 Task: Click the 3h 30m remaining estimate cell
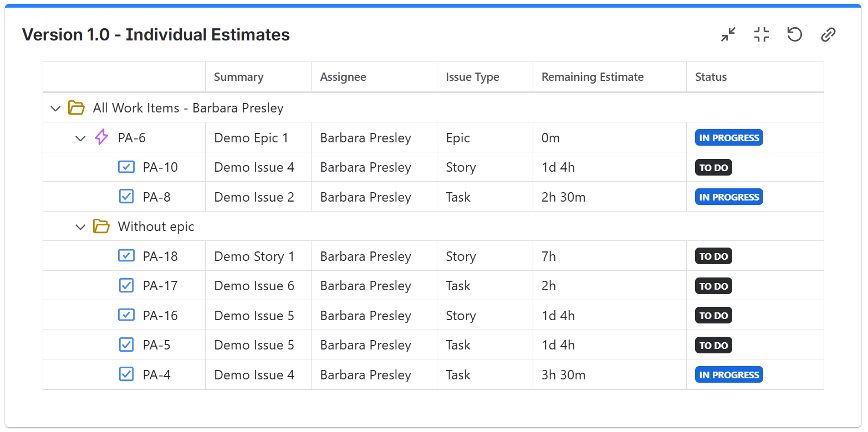coord(610,375)
